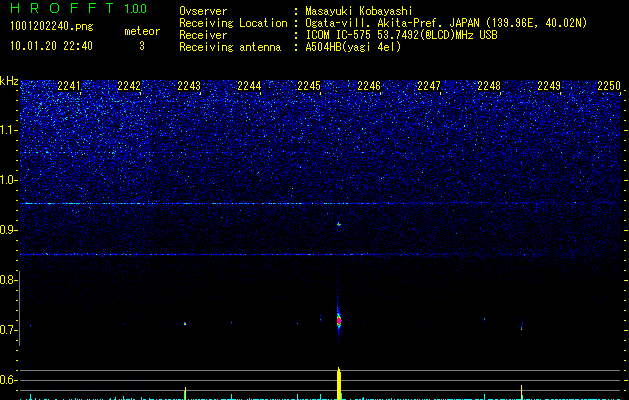Click the 0.7 kHz axis label

tap(8, 330)
